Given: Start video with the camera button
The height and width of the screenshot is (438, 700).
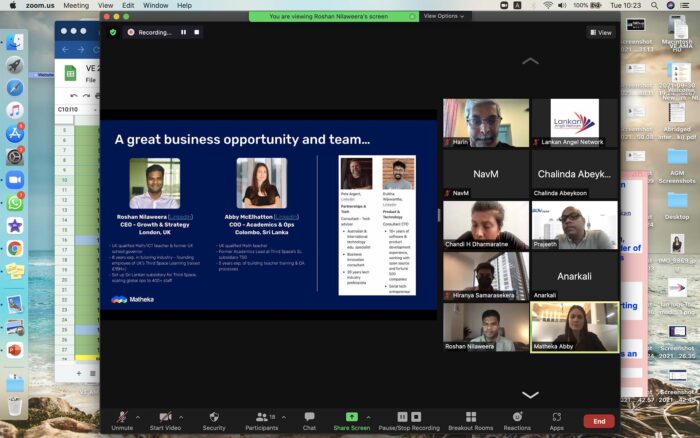Looking at the screenshot, I should point(166,420).
